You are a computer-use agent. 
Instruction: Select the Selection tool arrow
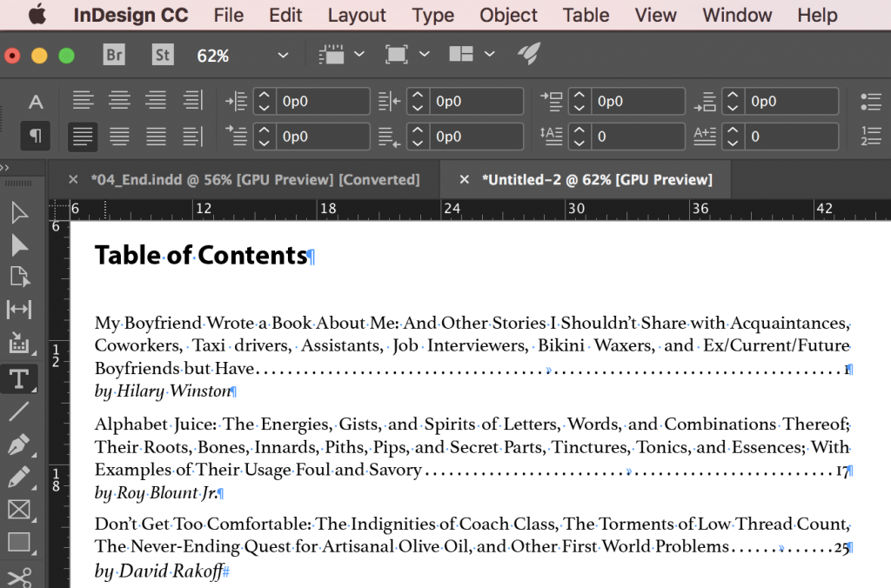(x=19, y=213)
